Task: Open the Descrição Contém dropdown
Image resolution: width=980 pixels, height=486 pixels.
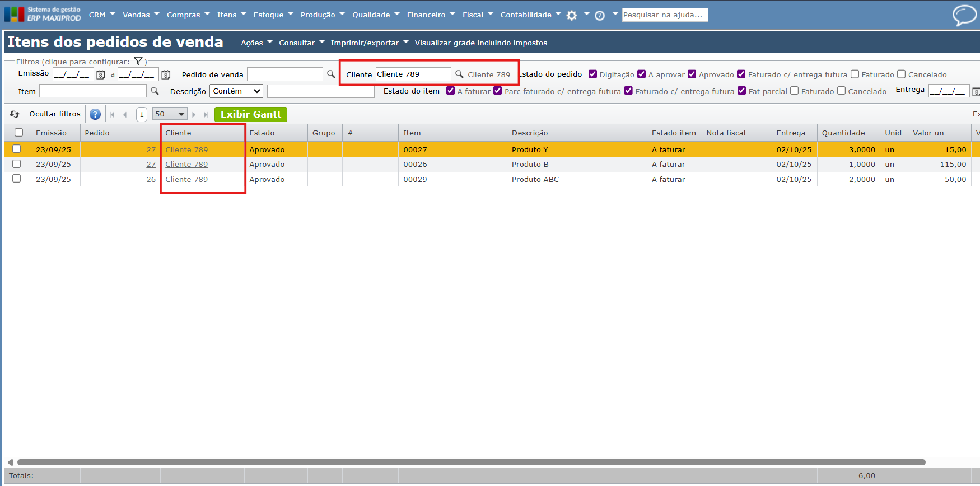Action: [237, 91]
